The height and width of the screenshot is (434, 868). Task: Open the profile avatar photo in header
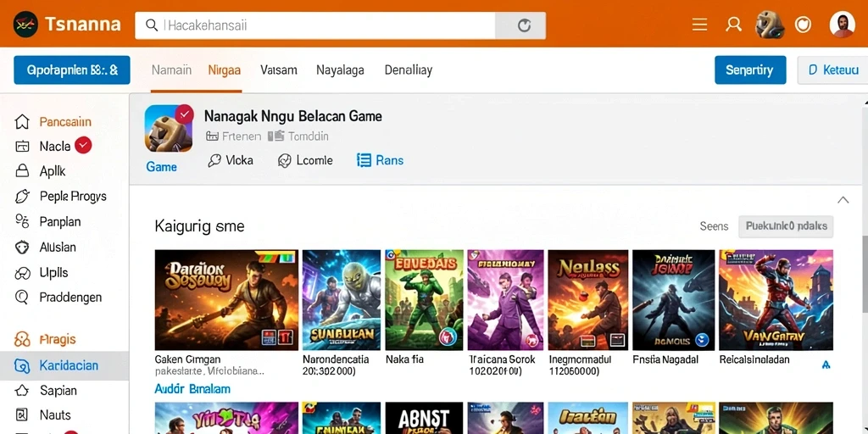(842, 25)
